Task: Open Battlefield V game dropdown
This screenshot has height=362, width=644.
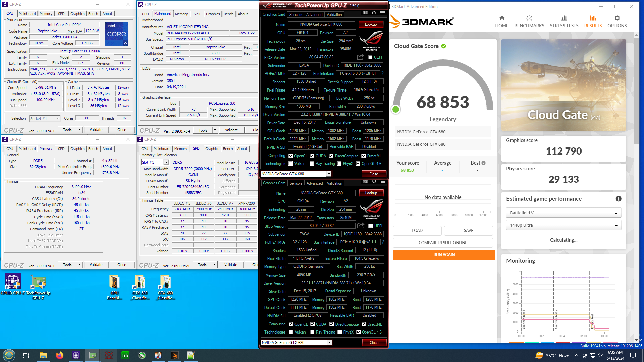Action: pos(563,213)
